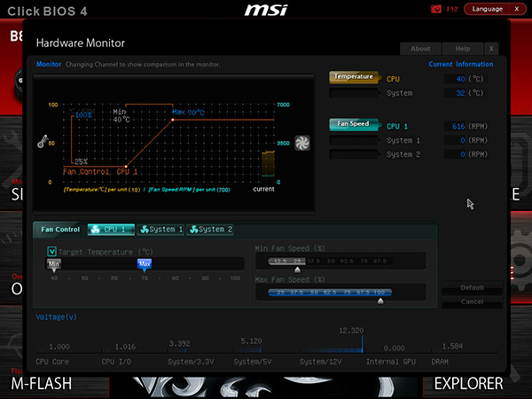Click the Default button
532x399 pixels.
[x=472, y=287]
